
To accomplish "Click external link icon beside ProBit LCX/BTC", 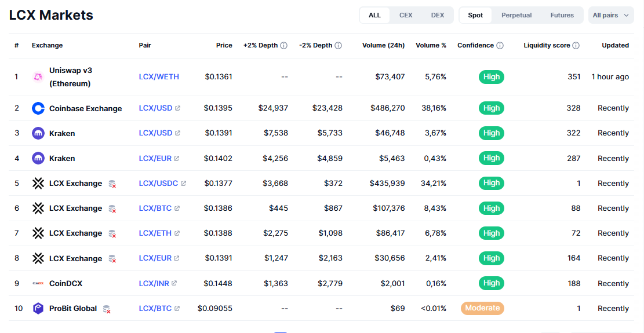I will [177, 309].
